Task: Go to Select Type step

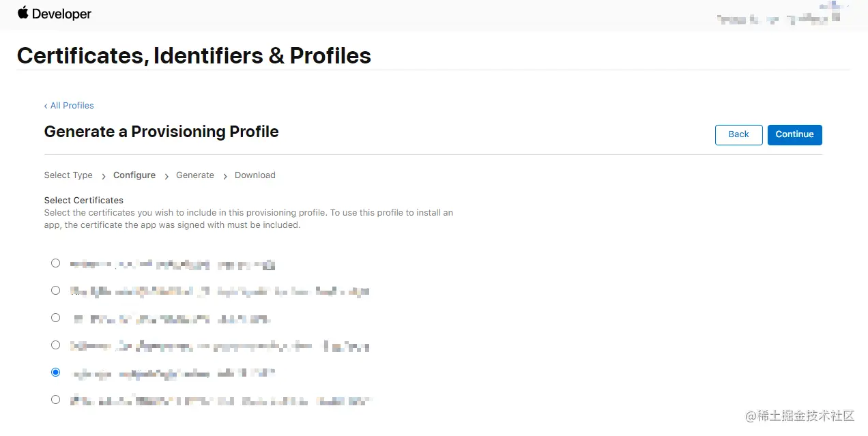Action: pos(68,175)
